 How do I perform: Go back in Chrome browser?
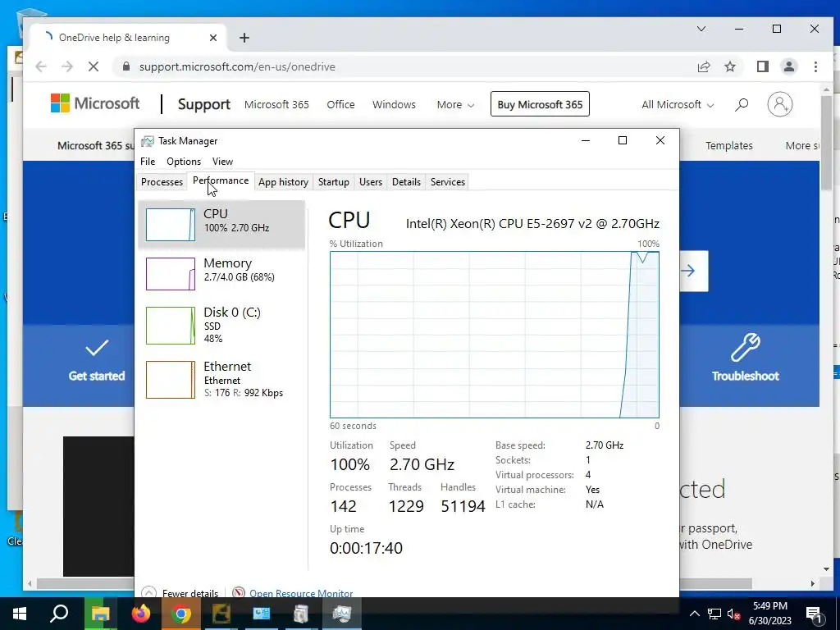(41, 66)
